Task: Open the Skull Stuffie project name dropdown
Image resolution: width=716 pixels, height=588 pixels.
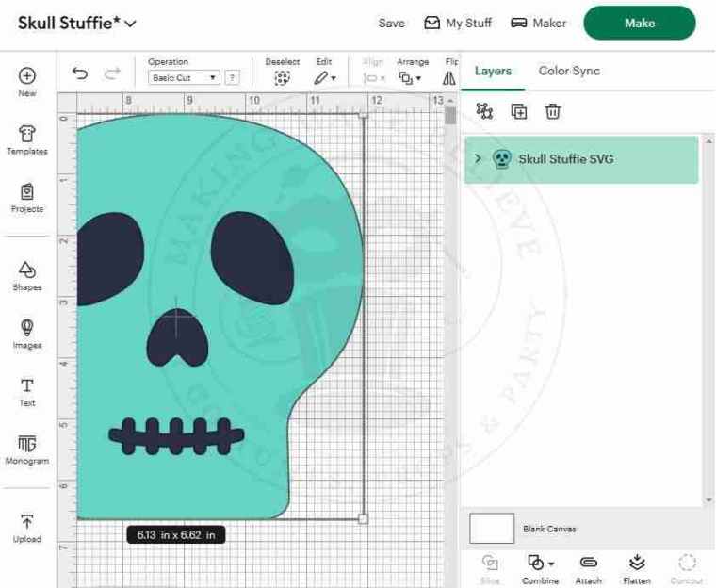Action: pyautogui.click(x=130, y=24)
